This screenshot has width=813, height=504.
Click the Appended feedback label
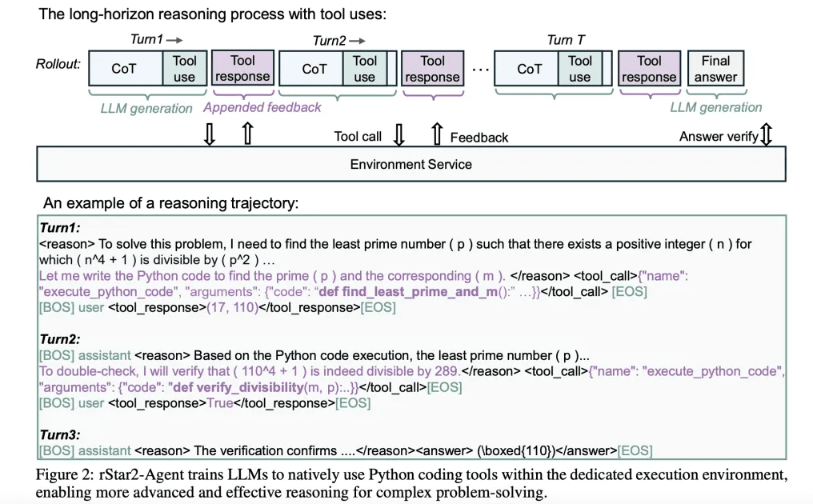point(262,107)
